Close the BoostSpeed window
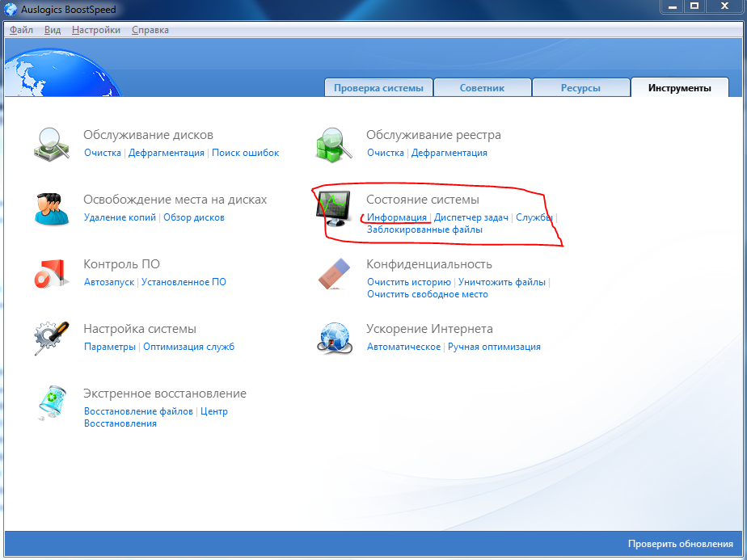Image resolution: width=747 pixels, height=560 pixels. click(x=724, y=6)
